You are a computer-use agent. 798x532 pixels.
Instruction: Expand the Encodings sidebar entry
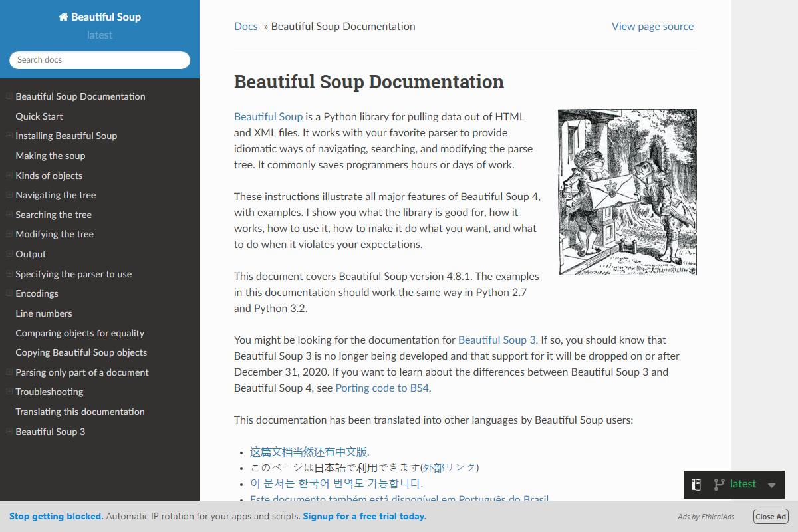9,293
